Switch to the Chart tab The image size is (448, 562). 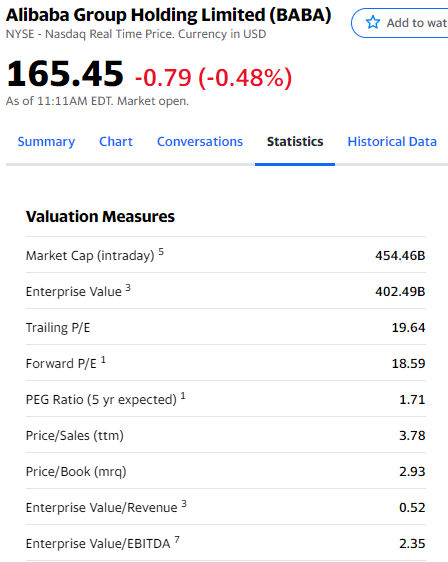(x=116, y=142)
